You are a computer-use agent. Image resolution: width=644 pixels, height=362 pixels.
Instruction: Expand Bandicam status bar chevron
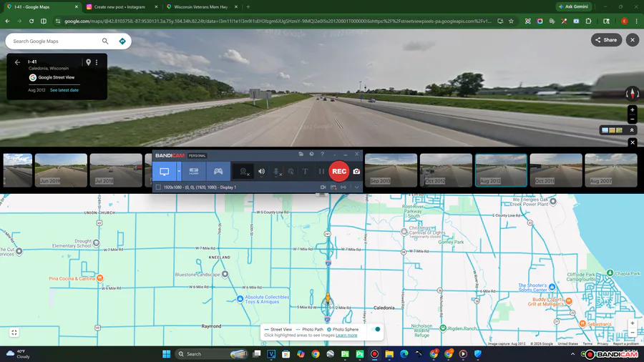point(356,187)
